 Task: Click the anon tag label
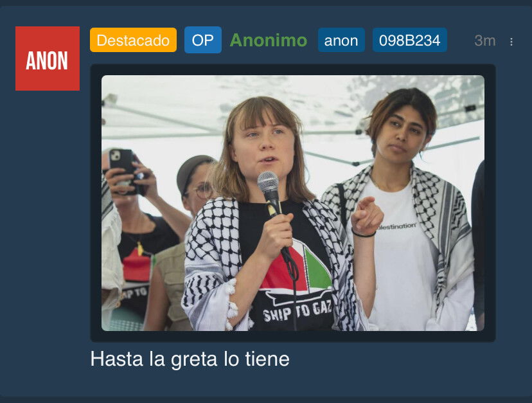(x=341, y=40)
